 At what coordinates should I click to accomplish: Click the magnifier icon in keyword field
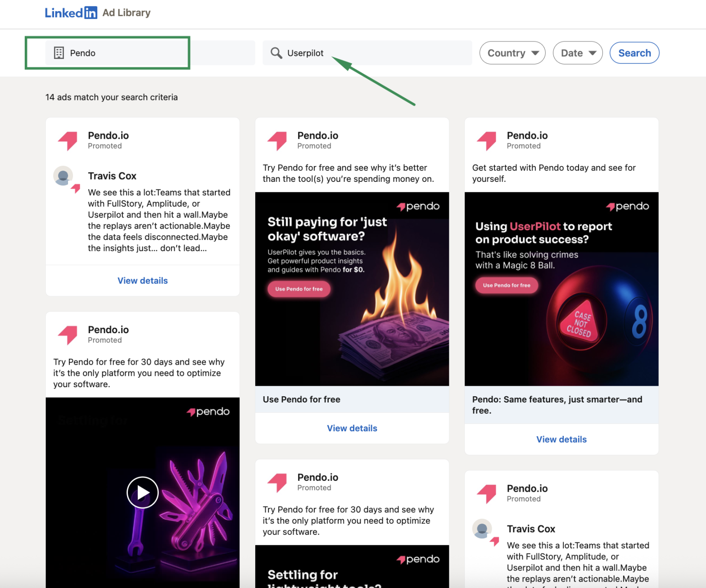click(x=276, y=53)
